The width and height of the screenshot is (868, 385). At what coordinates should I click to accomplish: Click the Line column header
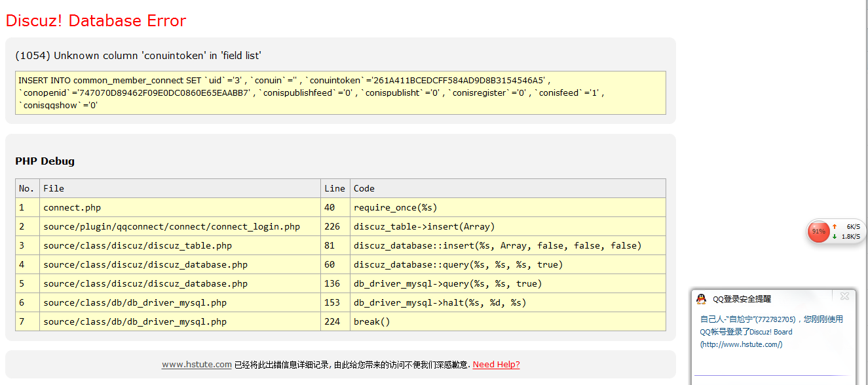click(335, 188)
